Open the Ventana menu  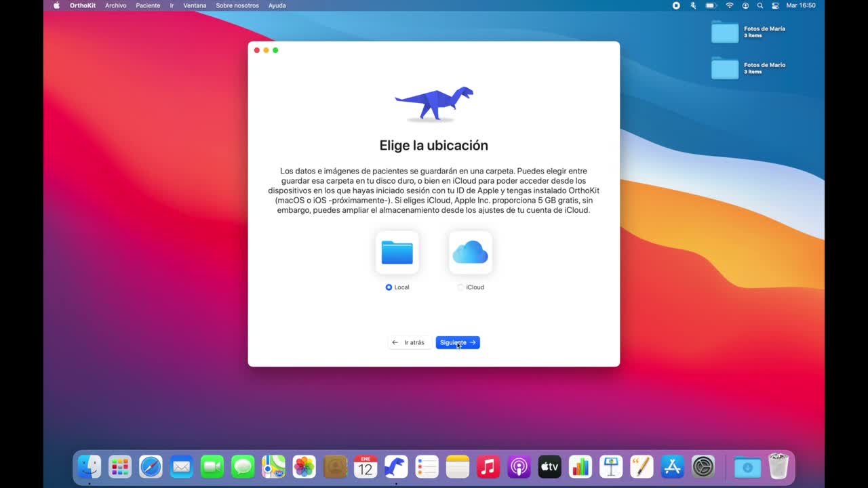coord(195,5)
